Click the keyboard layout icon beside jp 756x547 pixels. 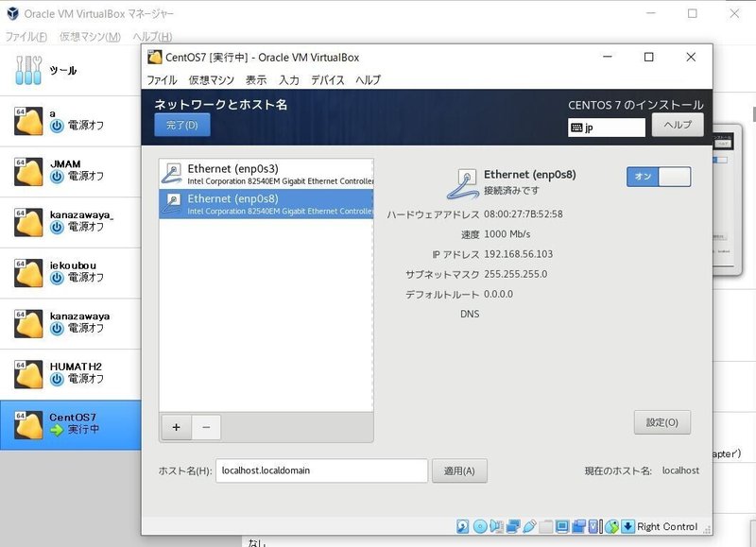[x=576, y=128]
